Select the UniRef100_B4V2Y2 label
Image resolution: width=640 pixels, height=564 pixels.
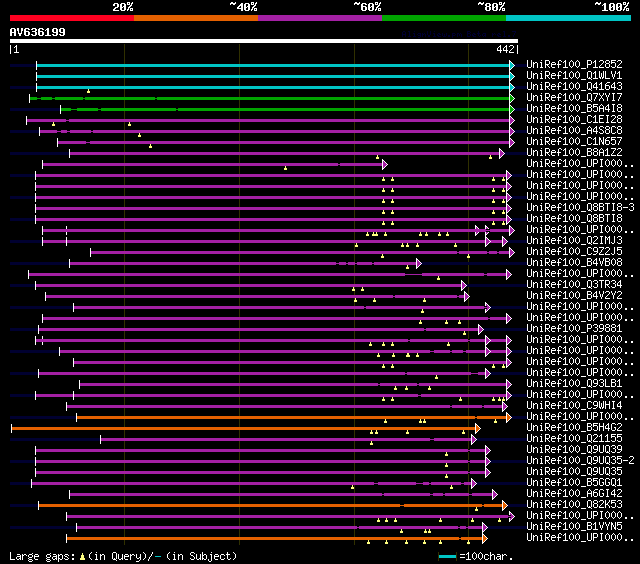(x=574, y=296)
